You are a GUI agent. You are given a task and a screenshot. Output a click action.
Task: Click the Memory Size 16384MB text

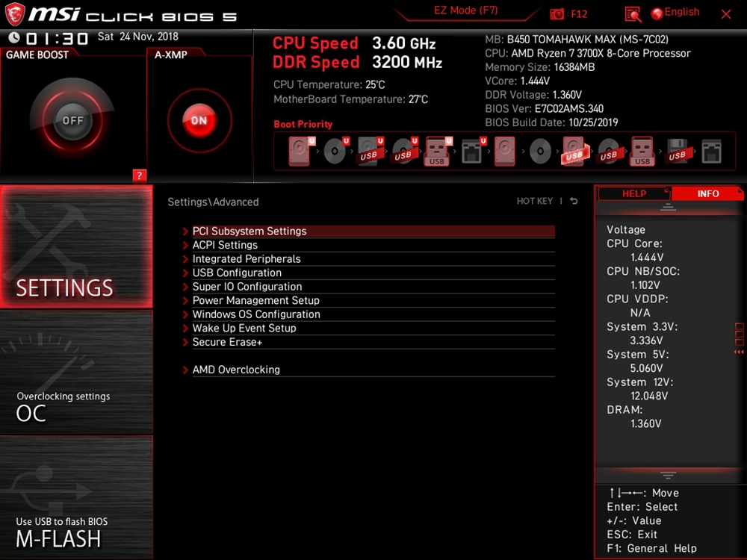(x=540, y=67)
